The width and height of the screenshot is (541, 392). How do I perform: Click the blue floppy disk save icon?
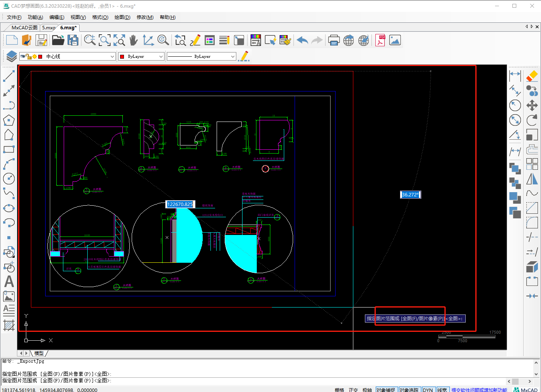73,40
